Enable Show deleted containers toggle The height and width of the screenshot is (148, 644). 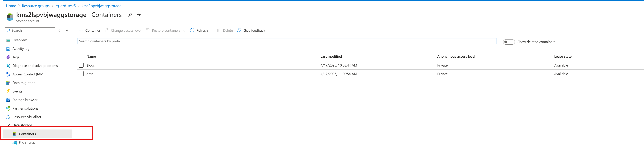(x=508, y=42)
